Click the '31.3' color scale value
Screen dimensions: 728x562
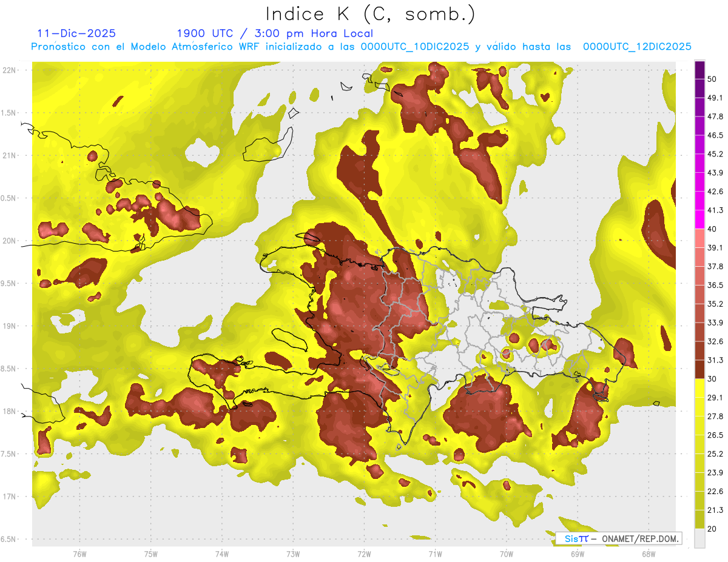point(715,360)
